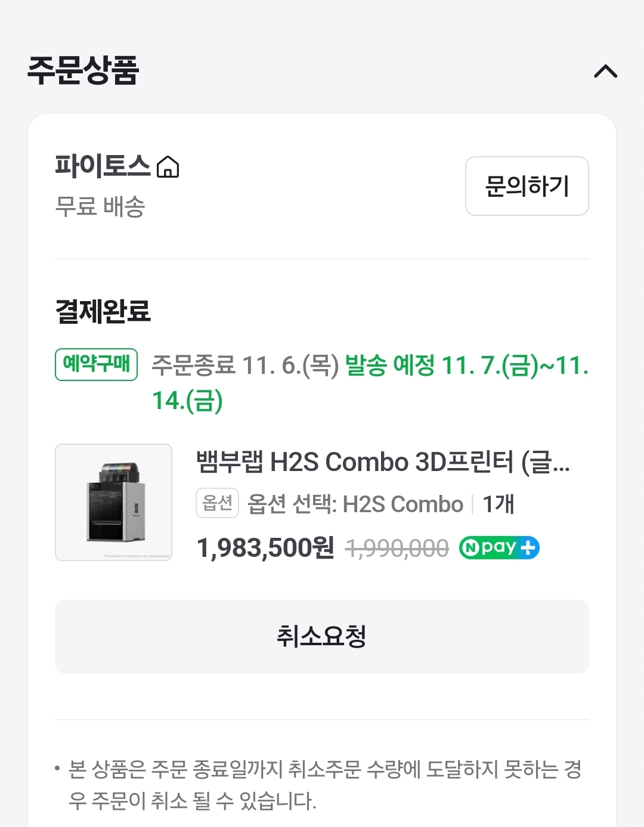Screen dimensions: 644x827
Task: Tap the 1개 quantity text
Action: 498,504
